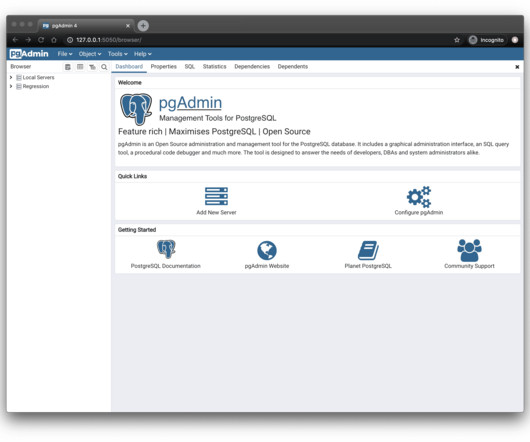Viewport: 530px width, 442px height.
Task: Click the Local Servers group icon
Action: pyautogui.click(x=19, y=77)
